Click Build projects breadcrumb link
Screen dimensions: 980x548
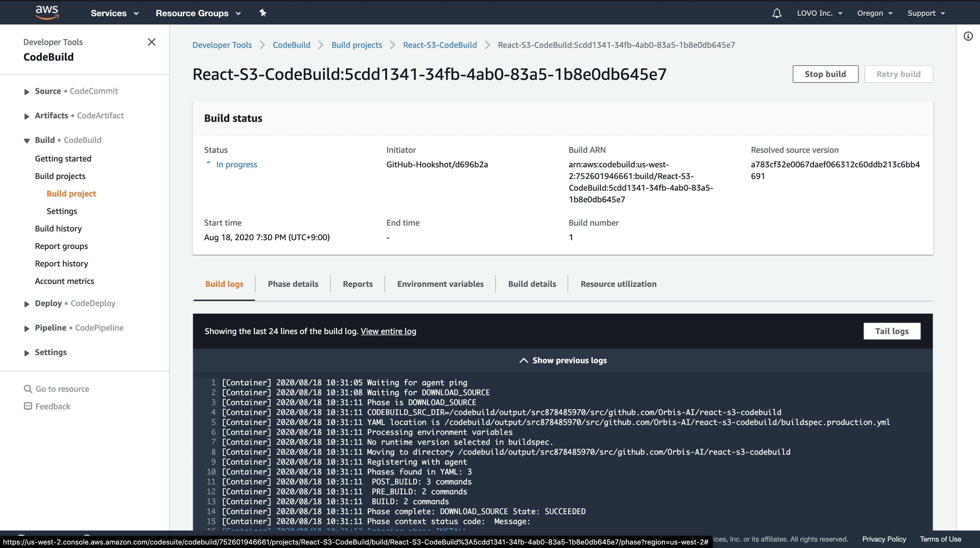(x=356, y=45)
